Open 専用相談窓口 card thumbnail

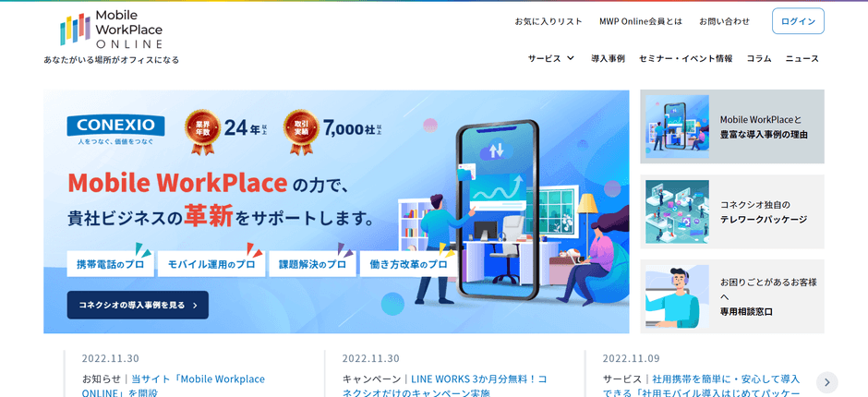[677, 296]
